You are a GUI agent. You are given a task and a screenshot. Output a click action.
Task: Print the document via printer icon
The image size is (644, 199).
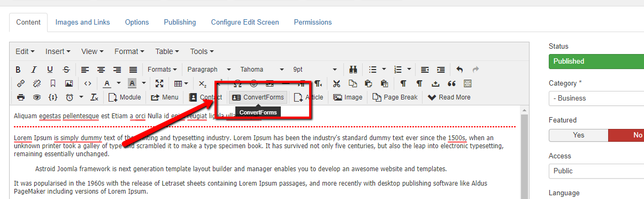point(20,97)
